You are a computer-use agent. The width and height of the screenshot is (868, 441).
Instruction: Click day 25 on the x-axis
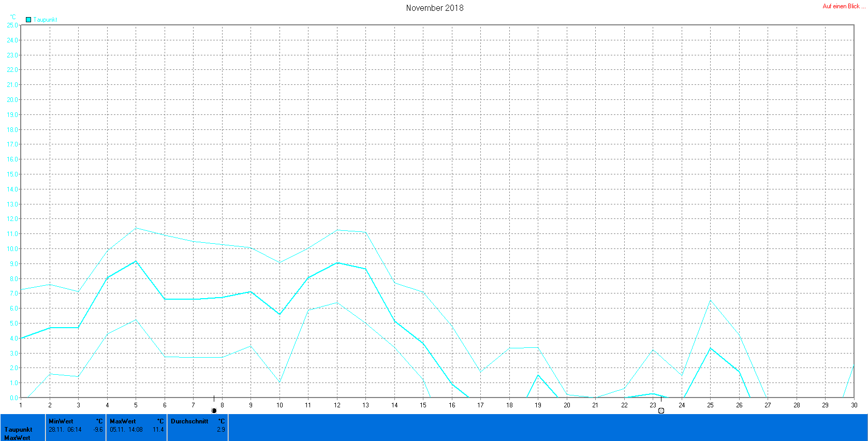point(711,405)
